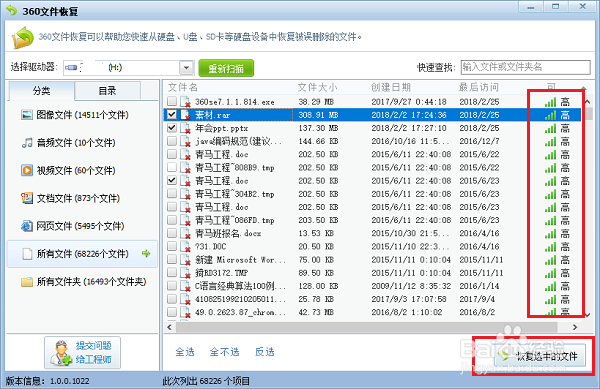
Task: Click the 全不选 link
Action: [x=224, y=352]
